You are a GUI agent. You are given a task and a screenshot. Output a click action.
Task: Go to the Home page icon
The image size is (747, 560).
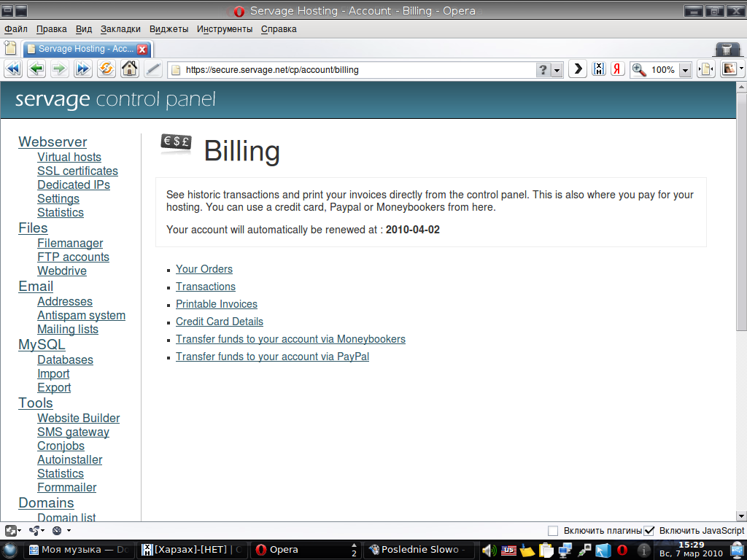coord(130,69)
